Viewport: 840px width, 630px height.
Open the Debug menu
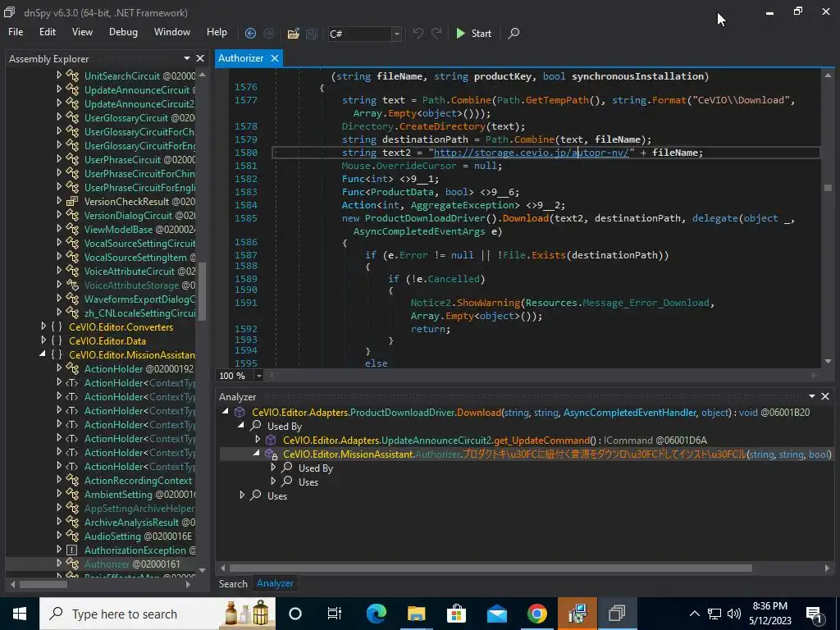pos(123,32)
